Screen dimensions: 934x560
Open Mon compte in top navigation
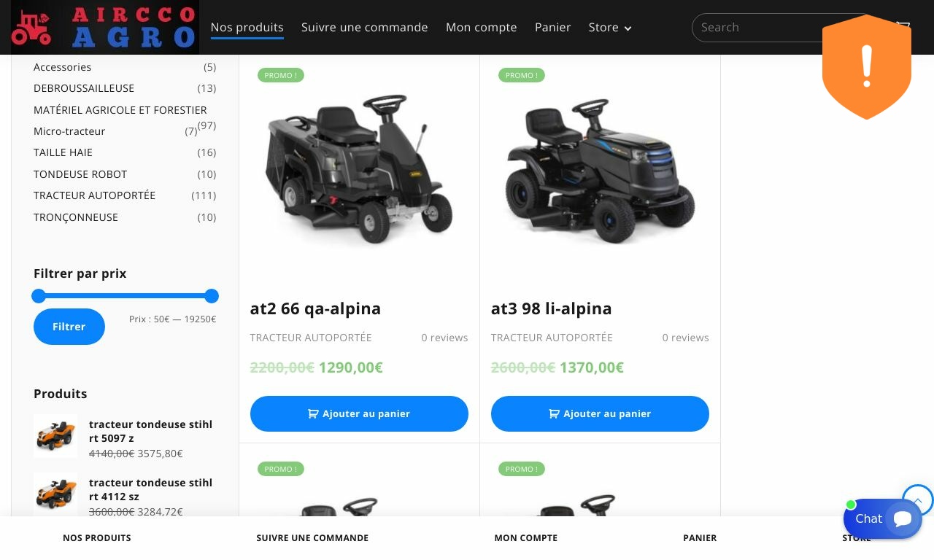tap(482, 28)
